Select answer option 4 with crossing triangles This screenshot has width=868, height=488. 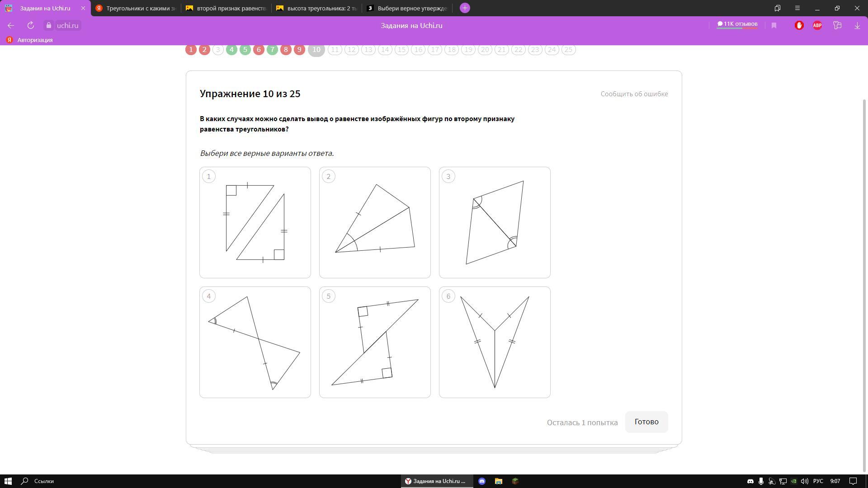tap(255, 342)
